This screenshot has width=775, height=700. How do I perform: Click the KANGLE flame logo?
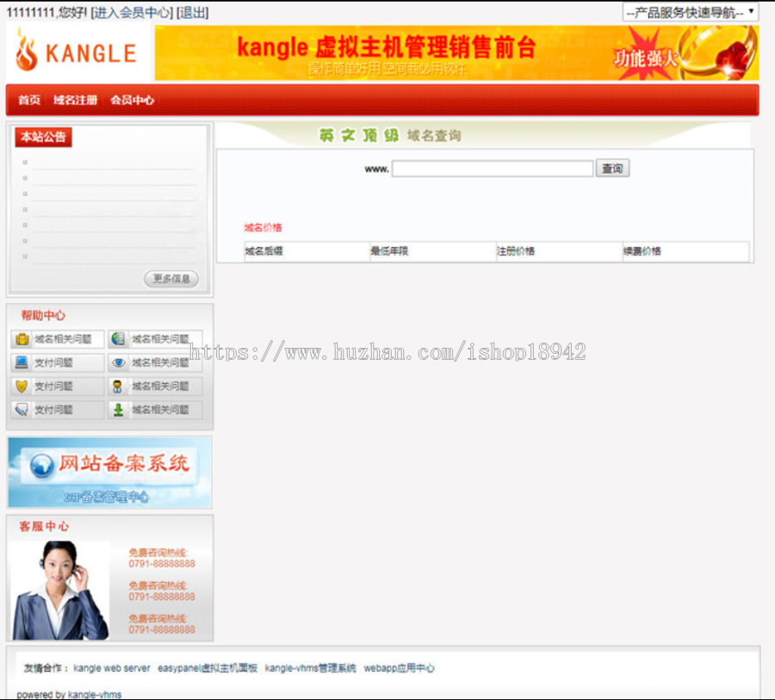75,53
